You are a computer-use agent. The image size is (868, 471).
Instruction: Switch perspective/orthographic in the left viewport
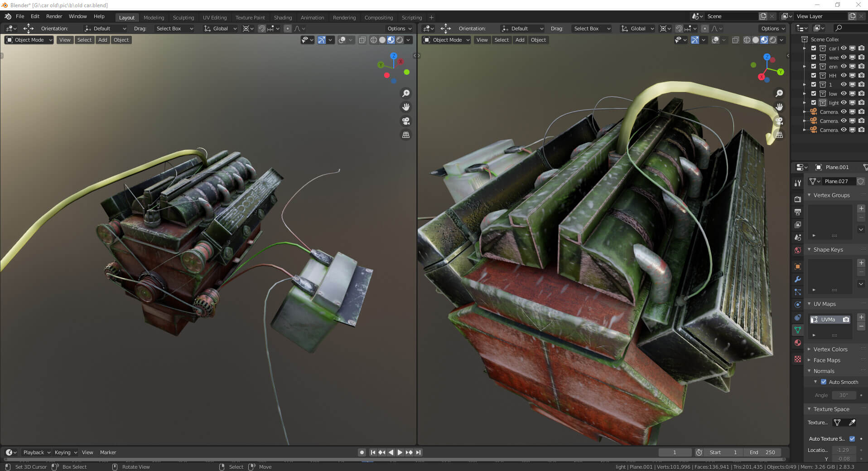406,135
